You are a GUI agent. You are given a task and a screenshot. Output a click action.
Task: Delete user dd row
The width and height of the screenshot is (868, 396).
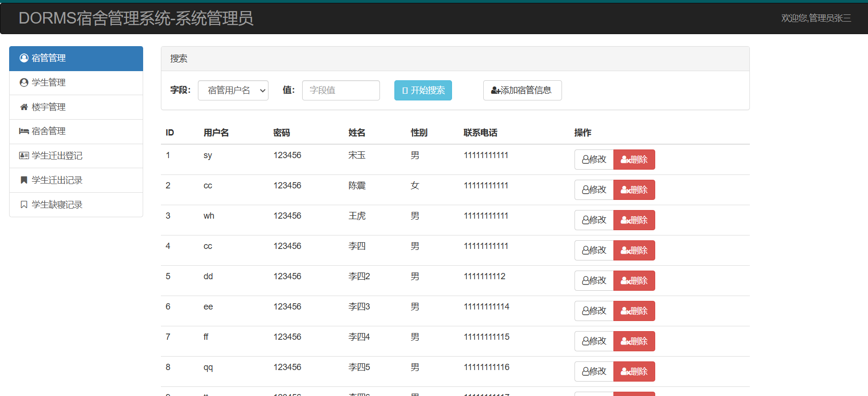(634, 281)
